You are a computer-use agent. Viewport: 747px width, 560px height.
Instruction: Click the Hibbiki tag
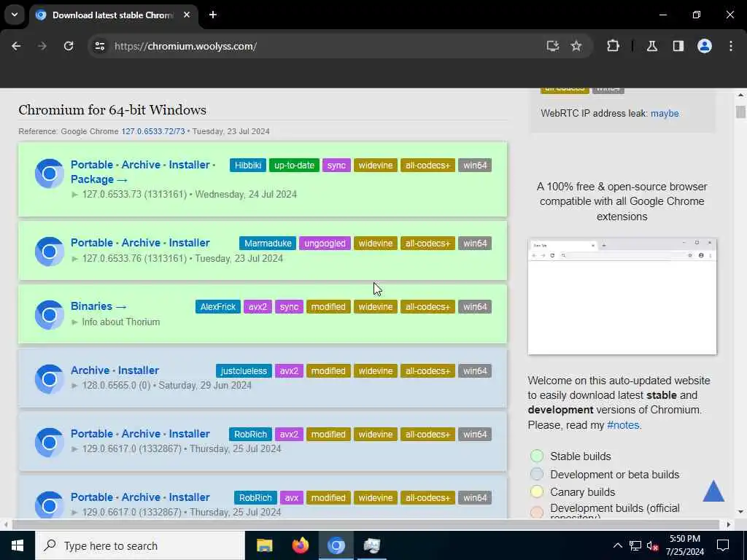tap(248, 166)
